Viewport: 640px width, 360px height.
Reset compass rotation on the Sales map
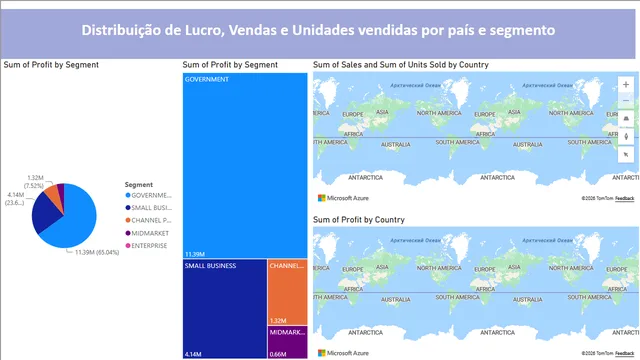(x=626, y=137)
